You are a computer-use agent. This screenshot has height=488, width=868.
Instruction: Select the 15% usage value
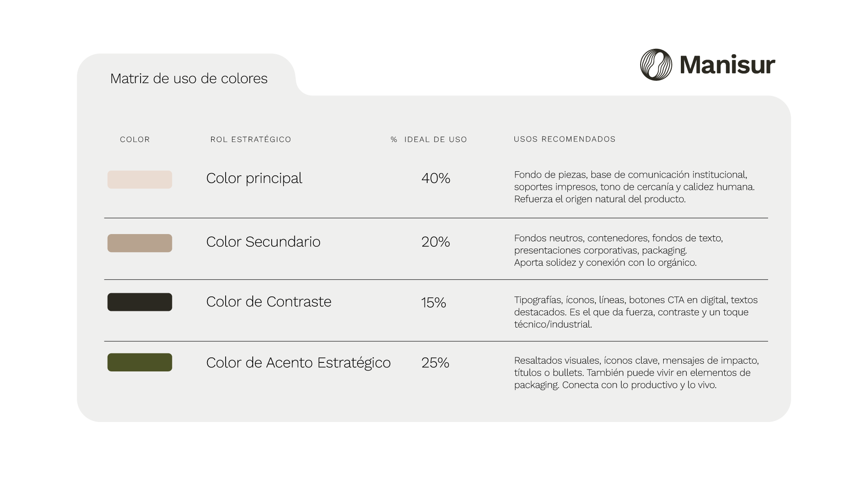[434, 302]
